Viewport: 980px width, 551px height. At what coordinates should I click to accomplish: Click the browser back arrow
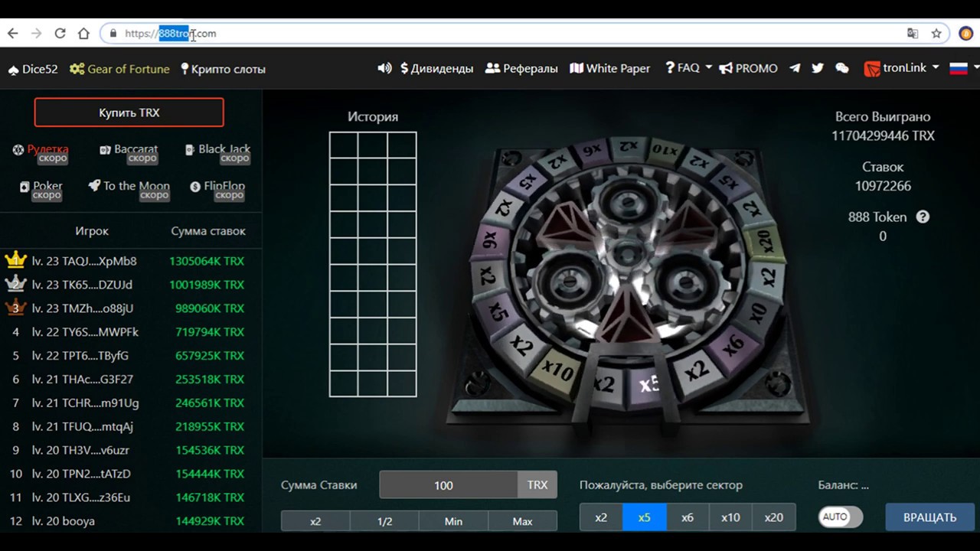coord(13,34)
